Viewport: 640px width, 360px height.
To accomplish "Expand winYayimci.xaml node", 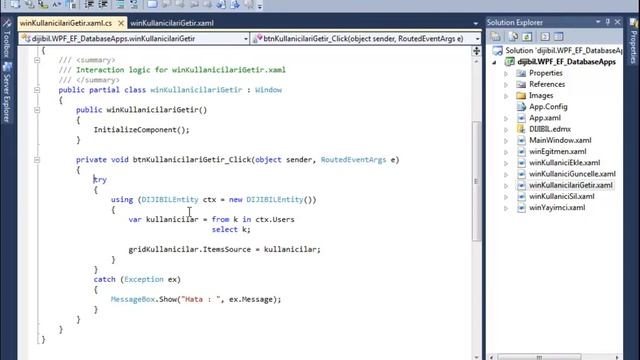I will point(506,208).
